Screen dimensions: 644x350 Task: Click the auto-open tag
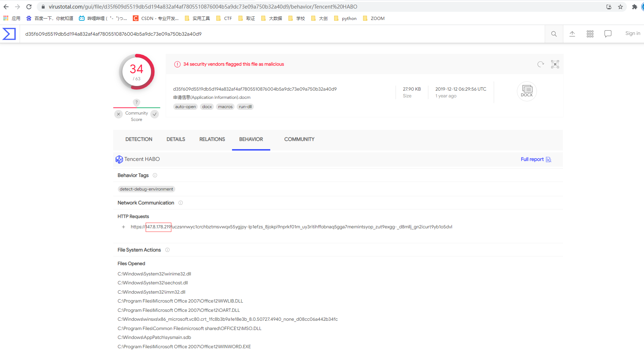(185, 107)
